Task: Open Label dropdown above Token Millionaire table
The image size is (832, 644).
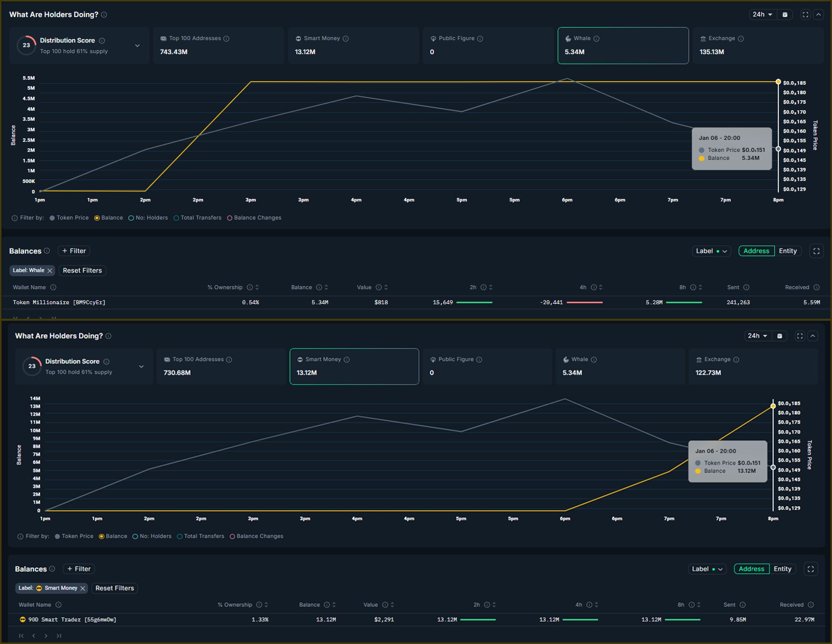Action: pyautogui.click(x=711, y=251)
